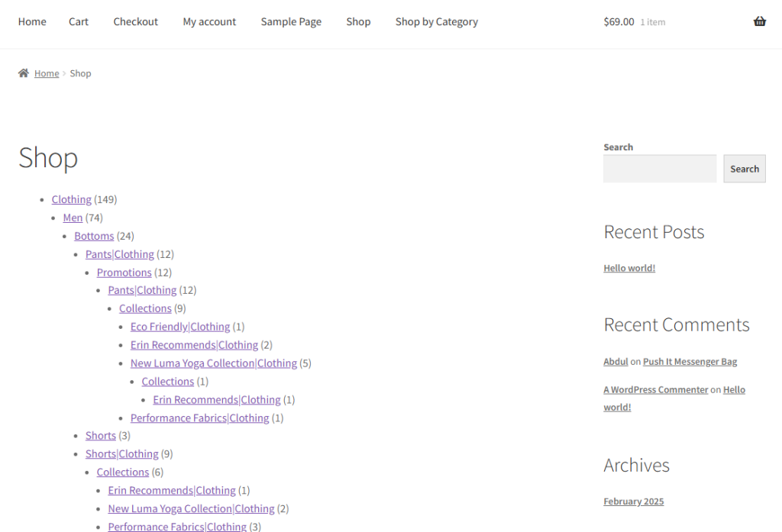Open the top-level Clothing category
782x532 pixels.
pyautogui.click(x=71, y=199)
